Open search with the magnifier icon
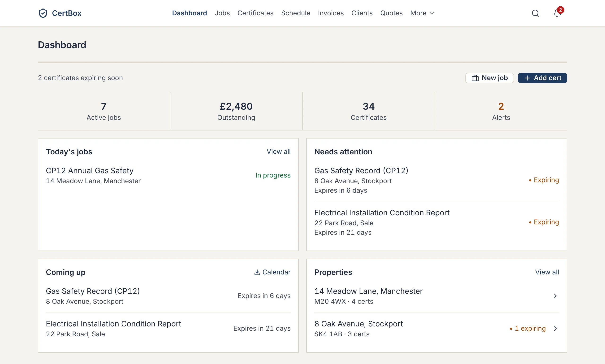The height and width of the screenshot is (364, 605). pos(535,13)
